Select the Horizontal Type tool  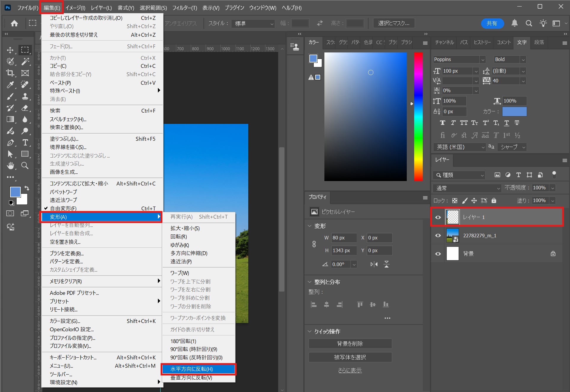pos(25,143)
